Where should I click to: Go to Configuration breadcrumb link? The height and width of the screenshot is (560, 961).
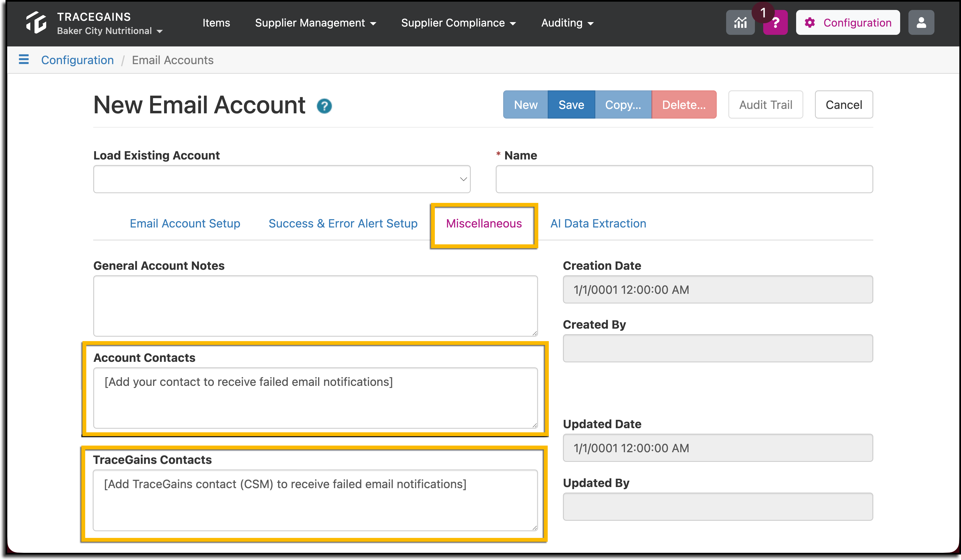[77, 60]
